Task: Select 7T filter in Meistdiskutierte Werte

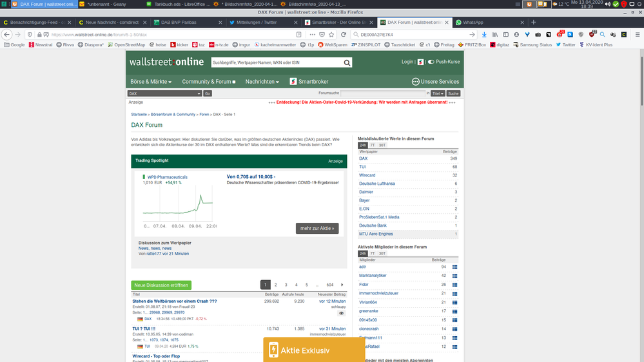Action: click(373, 145)
